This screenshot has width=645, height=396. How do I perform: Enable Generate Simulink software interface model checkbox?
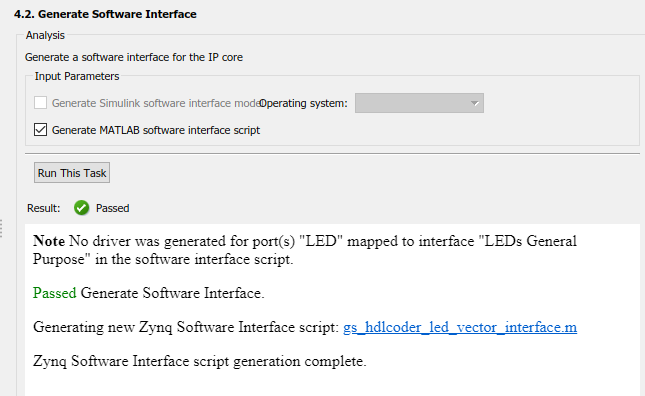pos(40,103)
